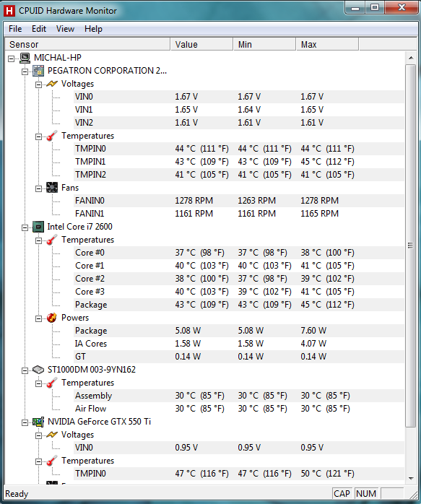
Task: Click the 50 °C max GPU temperature
Action: pyautogui.click(x=327, y=474)
